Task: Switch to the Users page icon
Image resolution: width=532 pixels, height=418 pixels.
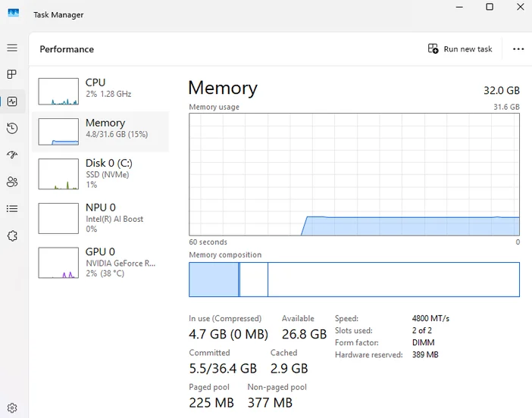Action: (x=12, y=182)
